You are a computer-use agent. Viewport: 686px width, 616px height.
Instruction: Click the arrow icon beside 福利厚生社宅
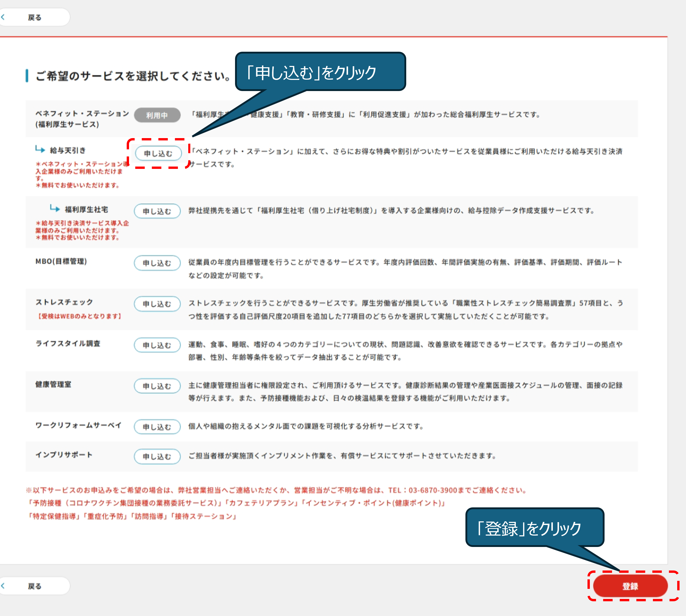tap(55, 208)
